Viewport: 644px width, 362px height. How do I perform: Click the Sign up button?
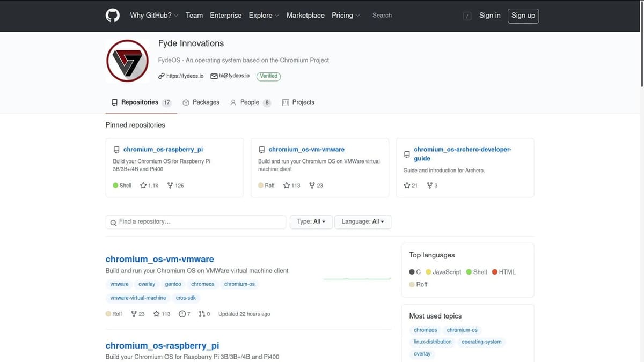tap(523, 16)
